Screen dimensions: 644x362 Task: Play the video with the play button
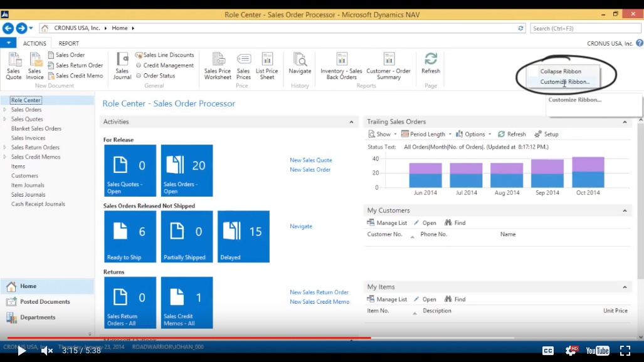[x=21, y=351]
